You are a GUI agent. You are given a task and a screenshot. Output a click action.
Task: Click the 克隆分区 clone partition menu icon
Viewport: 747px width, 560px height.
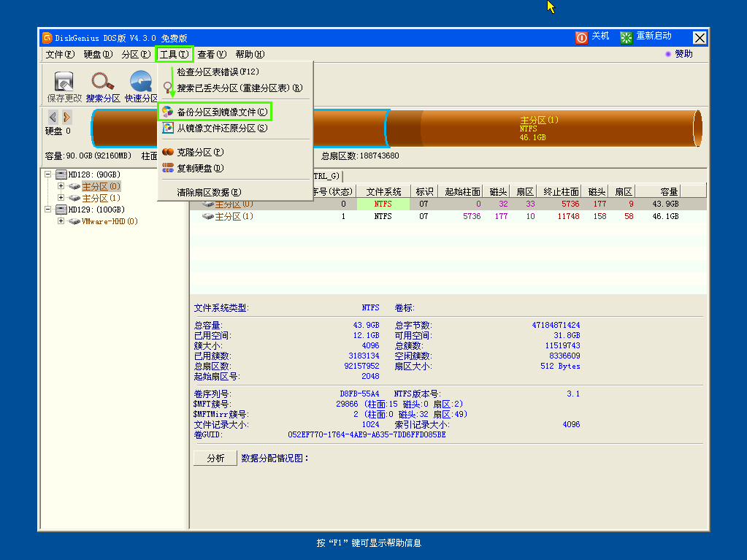[x=168, y=152]
